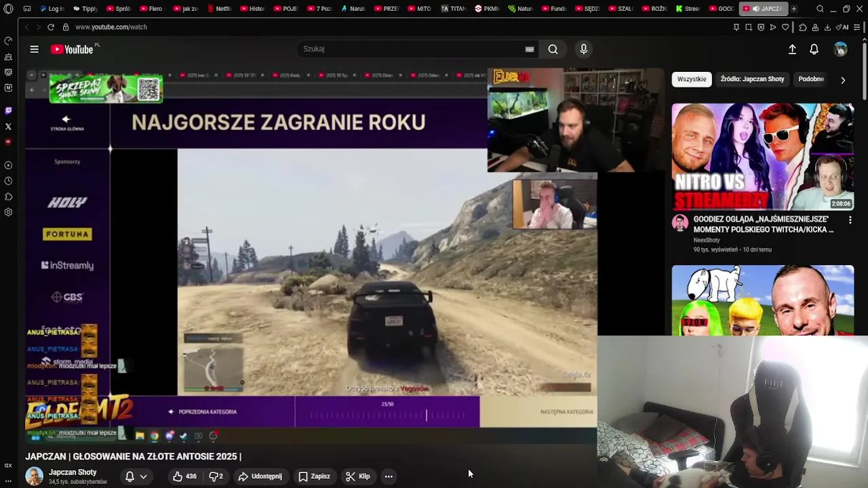Open a new browser tab

[793, 9]
